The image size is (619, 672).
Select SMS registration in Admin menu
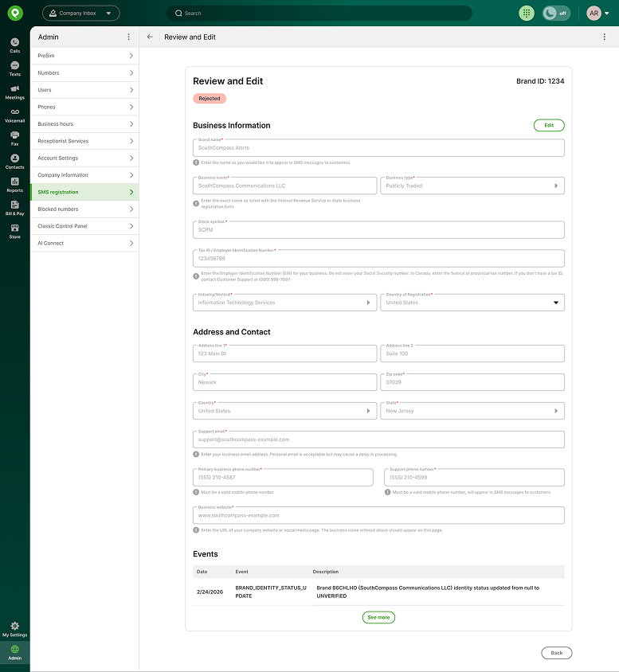(84, 192)
